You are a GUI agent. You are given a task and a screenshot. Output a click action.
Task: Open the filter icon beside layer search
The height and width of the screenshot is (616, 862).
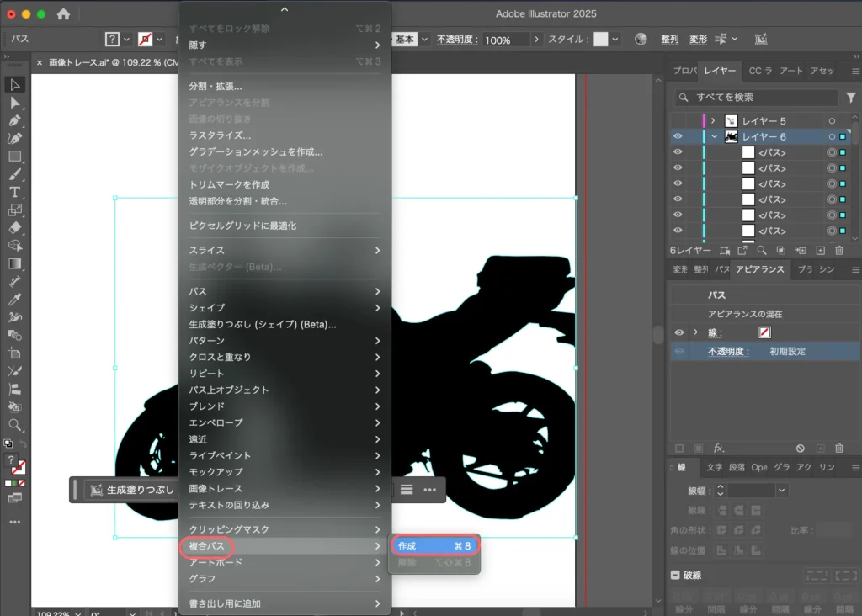850,98
